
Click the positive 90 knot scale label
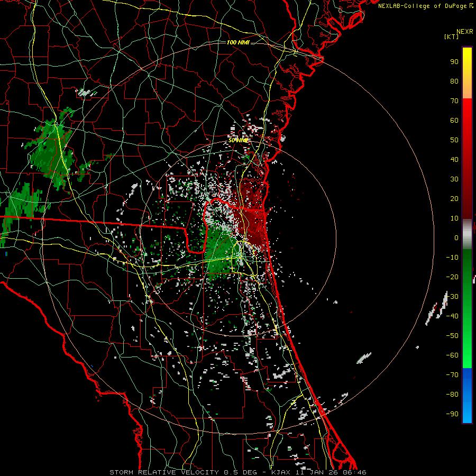pyautogui.click(x=454, y=62)
